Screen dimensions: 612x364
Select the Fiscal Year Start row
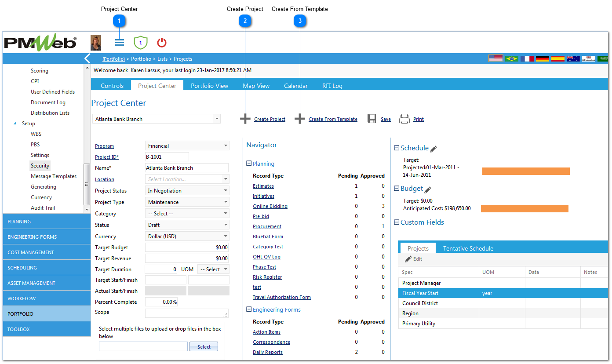pos(503,293)
